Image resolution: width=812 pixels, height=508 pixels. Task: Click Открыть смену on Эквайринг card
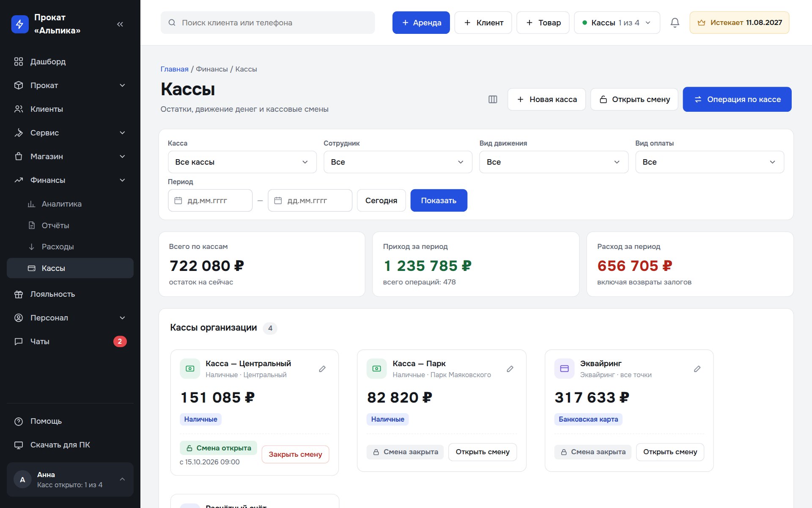pos(670,452)
